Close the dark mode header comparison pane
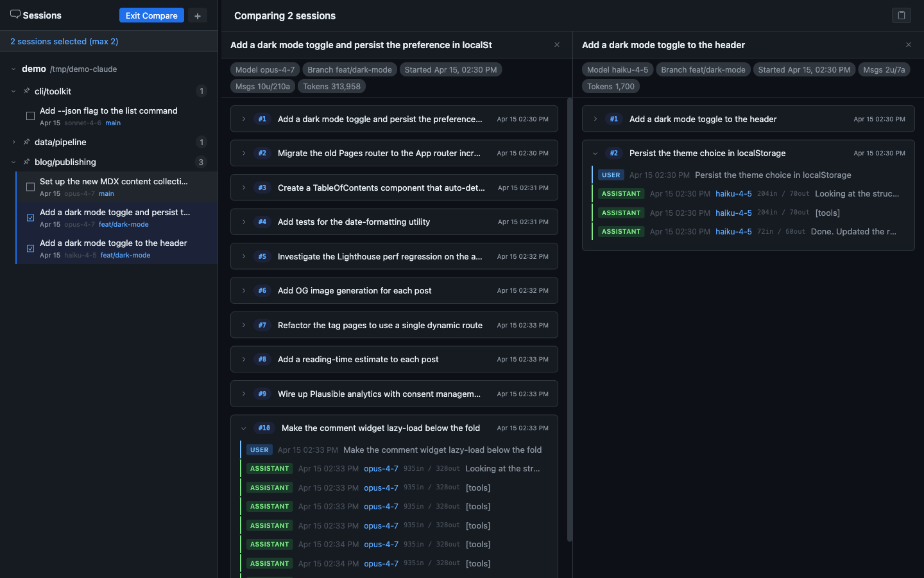Image resolution: width=924 pixels, height=578 pixels. tap(909, 45)
